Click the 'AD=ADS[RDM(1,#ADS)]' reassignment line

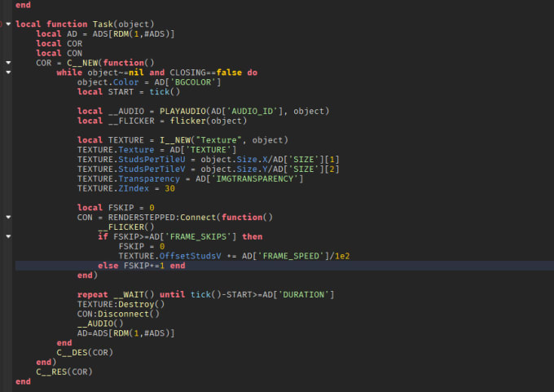(125, 333)
